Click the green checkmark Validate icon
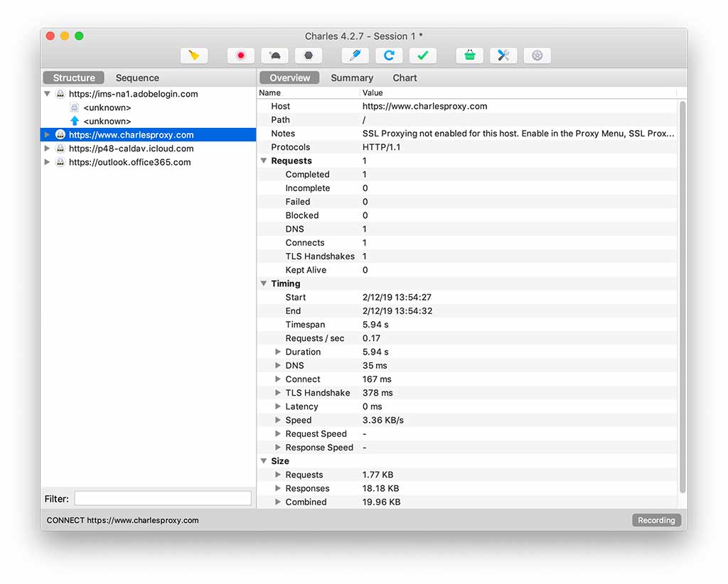 pyautogui.click(x=423, y=55)
